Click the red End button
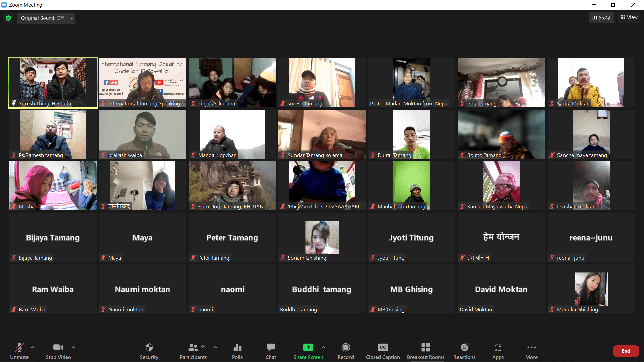This screenshot has height=362, width=644. [x=626, y=351]
